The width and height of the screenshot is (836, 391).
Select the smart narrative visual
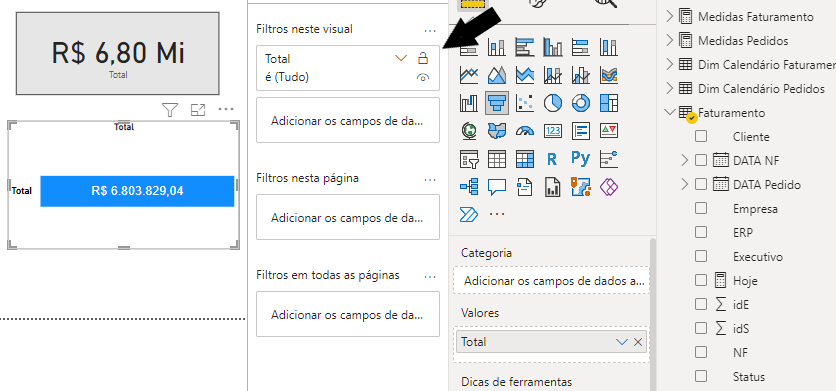click(x=525, y=187)
